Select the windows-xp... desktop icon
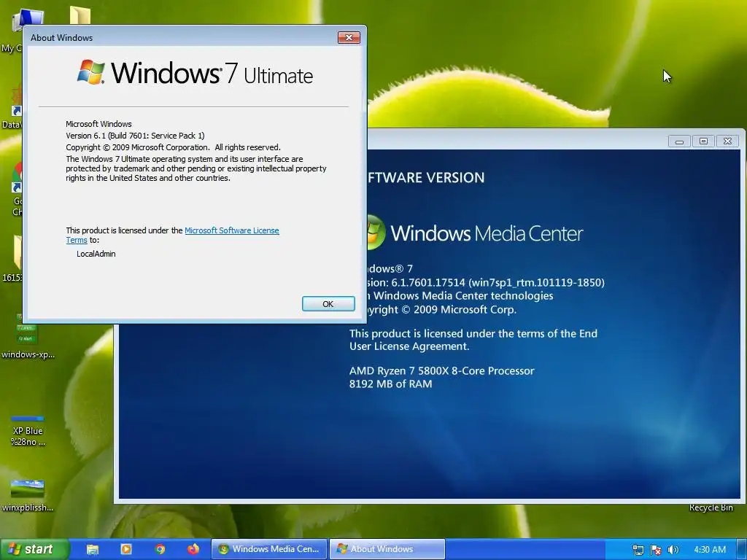The height and width of the screenshot is (560, 747). click(28, 336)
